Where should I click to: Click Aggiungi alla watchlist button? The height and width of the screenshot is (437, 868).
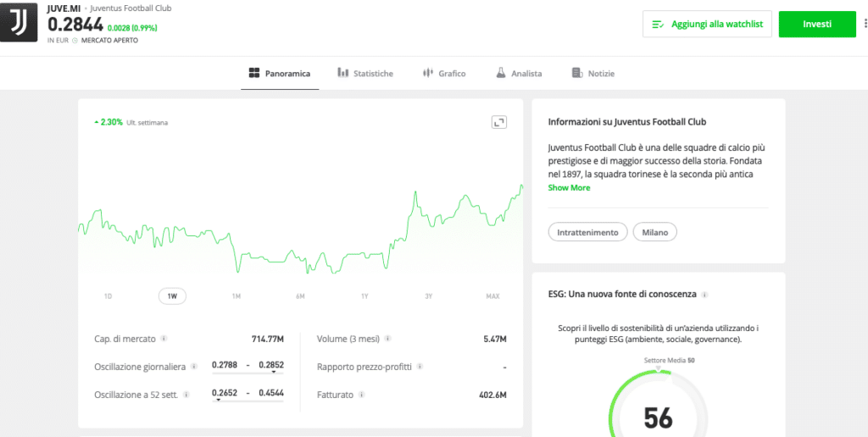pos(707,25)
